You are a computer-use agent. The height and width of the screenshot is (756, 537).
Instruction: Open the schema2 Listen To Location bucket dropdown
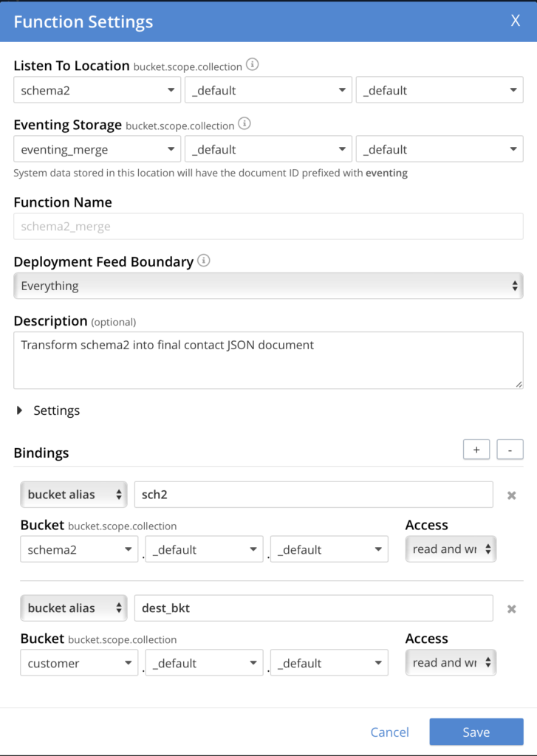(97, 90)
